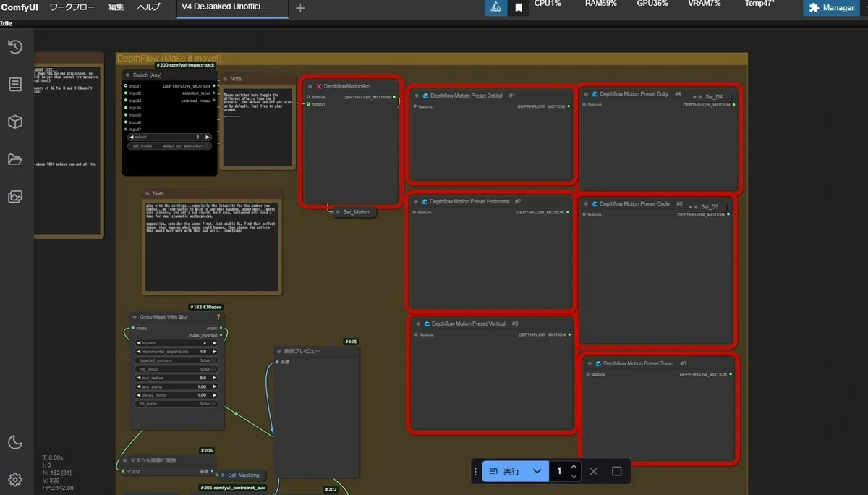Screen dimensions: 868x495
Task: Click the bookmark icon in top bar
Action: 518,8
